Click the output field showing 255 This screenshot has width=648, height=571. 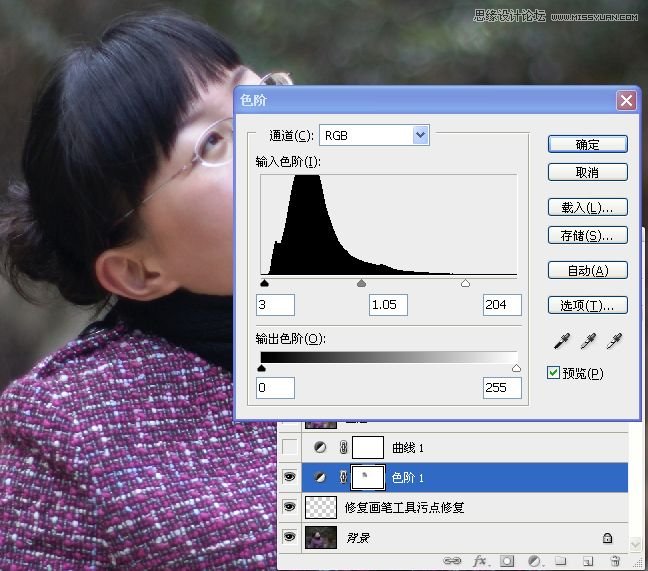click(502, 388)
